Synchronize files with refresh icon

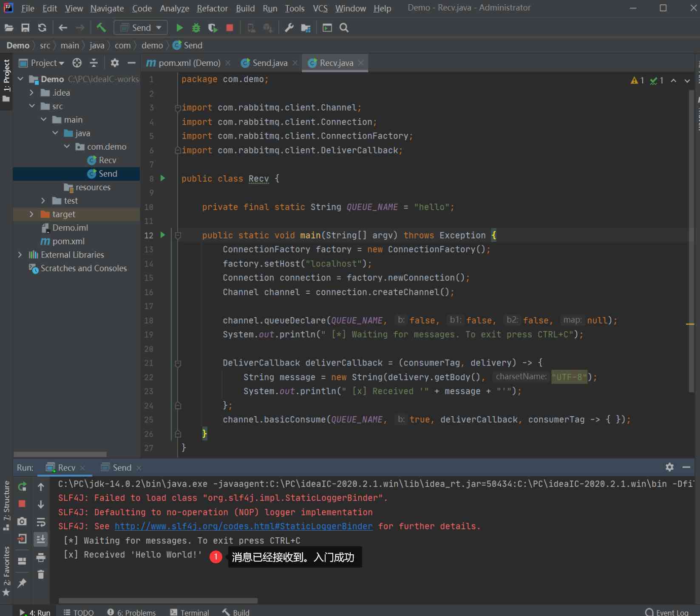(x=42, y=28)
